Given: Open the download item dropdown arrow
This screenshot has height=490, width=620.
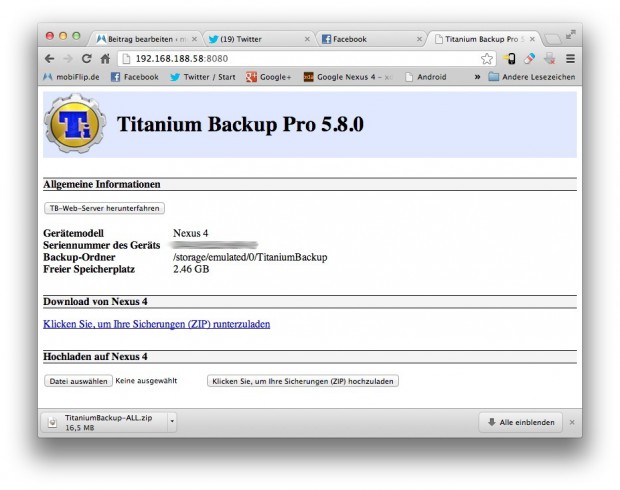Looking at the screenshot, I should (172, 422).
